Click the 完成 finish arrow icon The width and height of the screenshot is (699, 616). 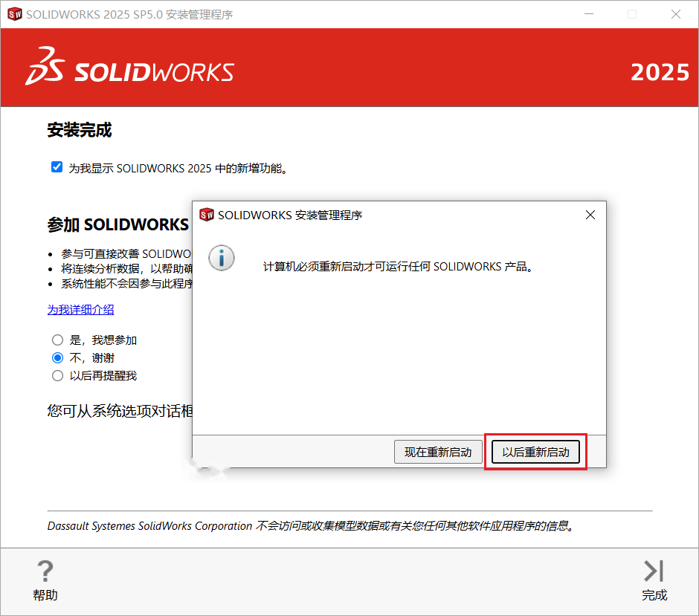click(x=654, y=571)
